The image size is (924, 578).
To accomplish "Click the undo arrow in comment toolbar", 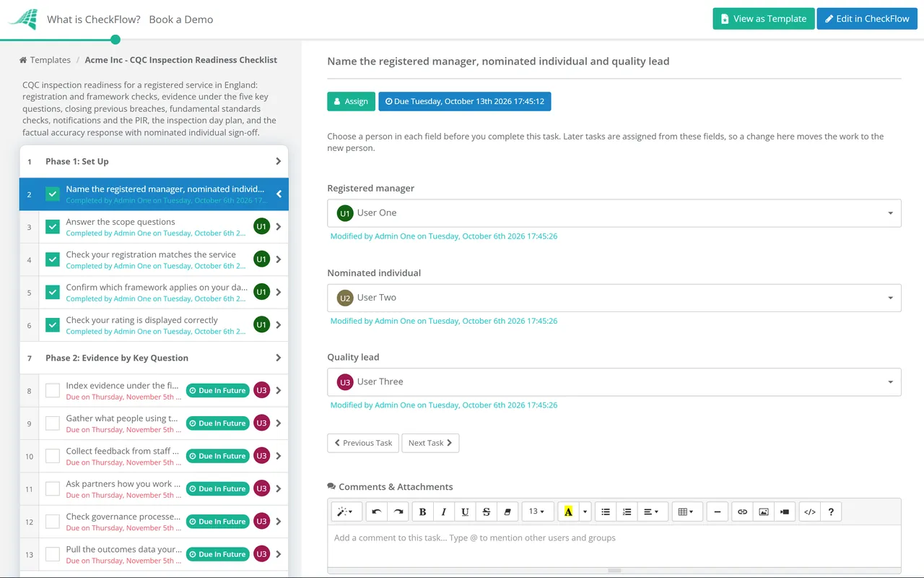I will 377,512.
